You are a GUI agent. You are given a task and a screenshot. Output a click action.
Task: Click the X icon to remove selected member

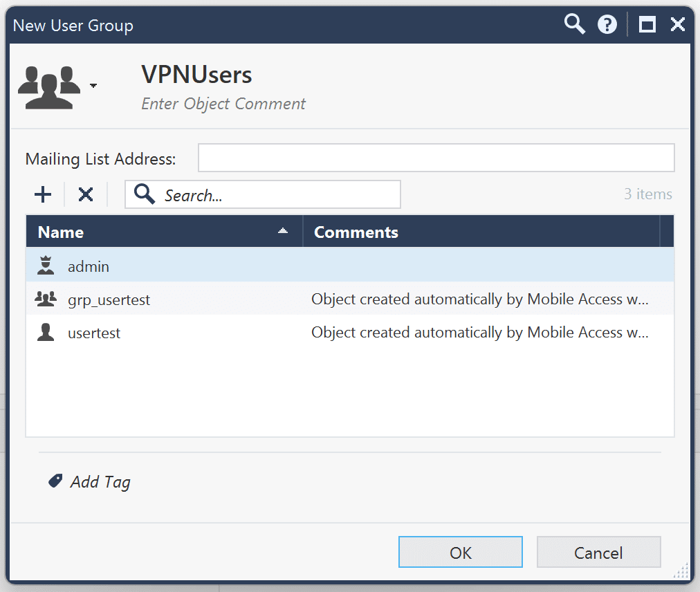coord(86,194)
